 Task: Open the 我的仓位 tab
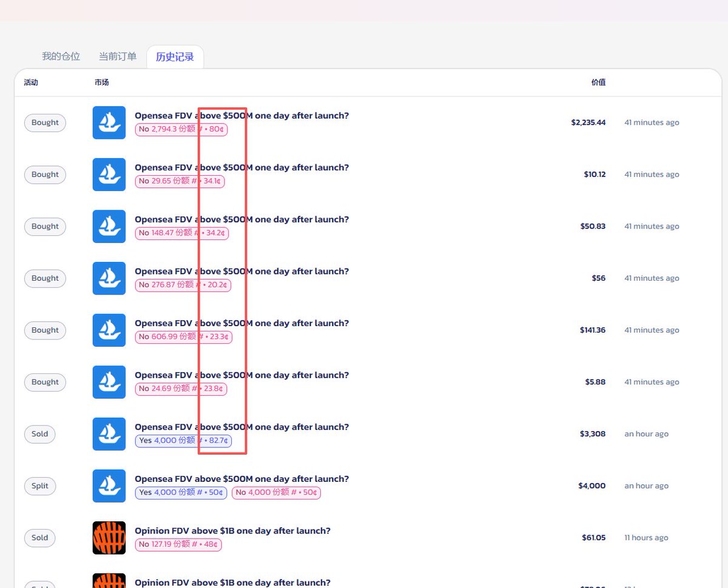pos(61,56)
